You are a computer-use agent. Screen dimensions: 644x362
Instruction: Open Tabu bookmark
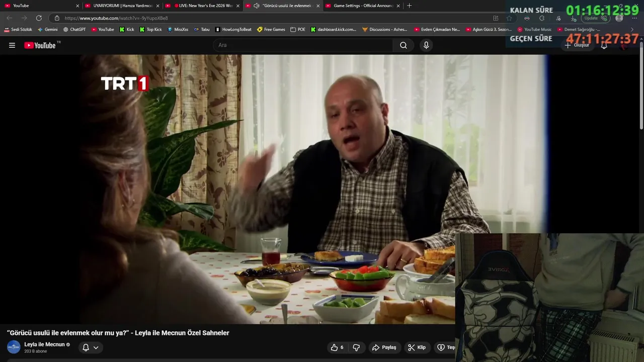(x=202, y=30)
